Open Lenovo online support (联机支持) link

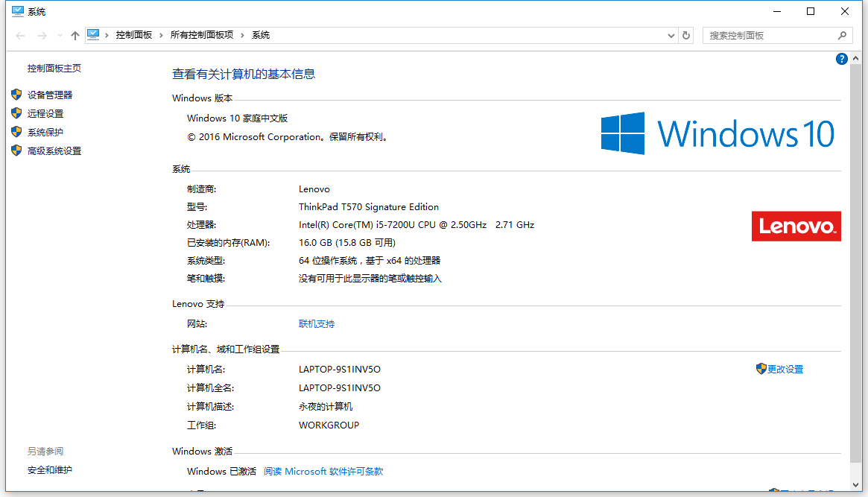click(317, 324)
